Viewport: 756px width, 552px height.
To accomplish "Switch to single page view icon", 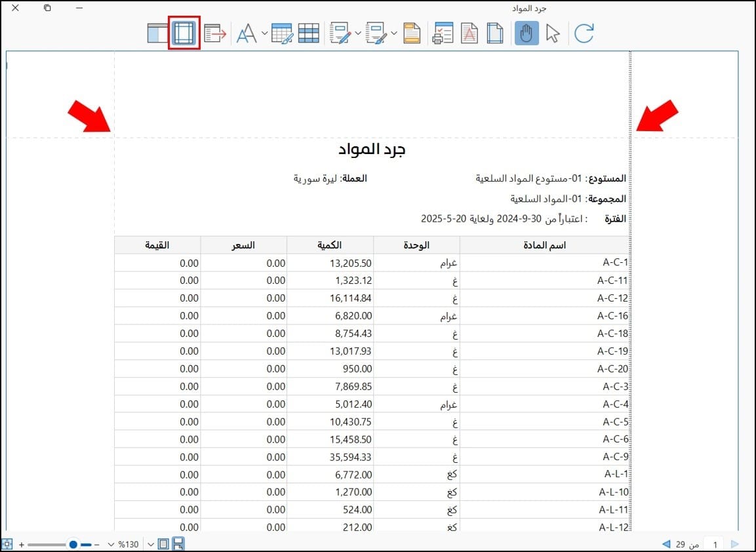I will (x=163, y=544).
